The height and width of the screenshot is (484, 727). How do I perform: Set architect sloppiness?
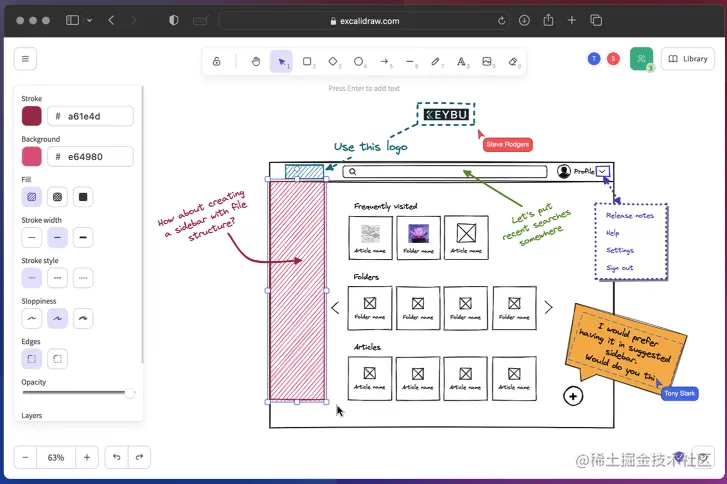click(32, 318)
